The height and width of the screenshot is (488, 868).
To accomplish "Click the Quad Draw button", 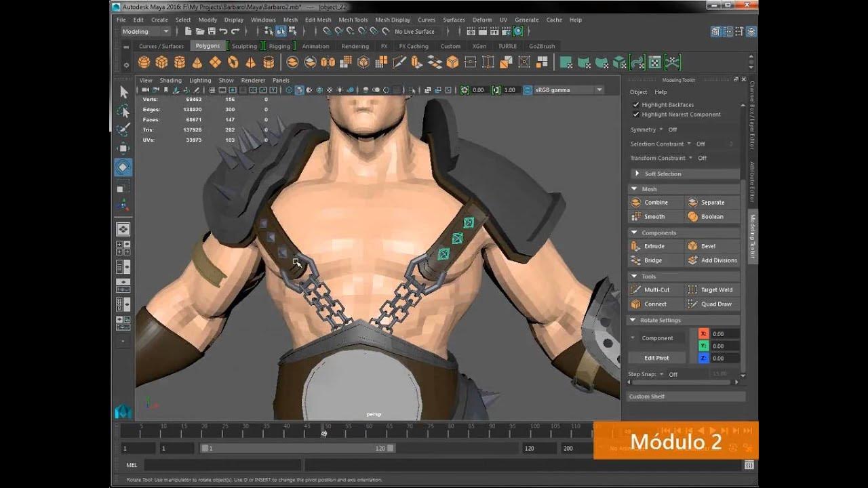I will point(712,304).
